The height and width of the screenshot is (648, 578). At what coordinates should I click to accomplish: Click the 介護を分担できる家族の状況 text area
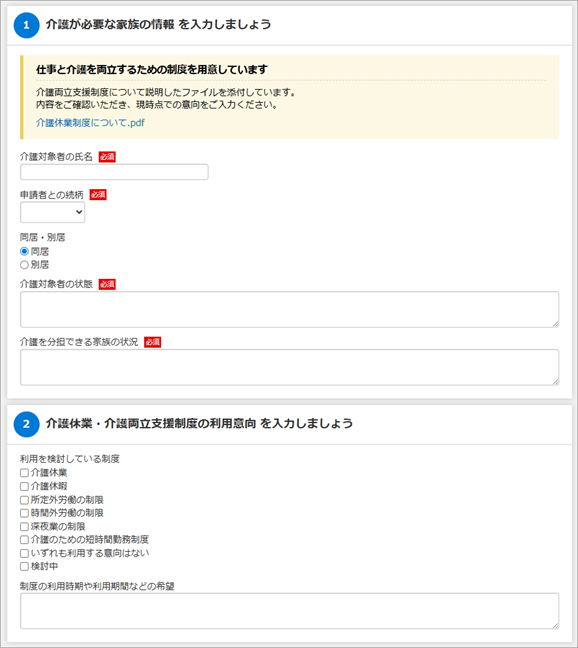tap(289, 367)
